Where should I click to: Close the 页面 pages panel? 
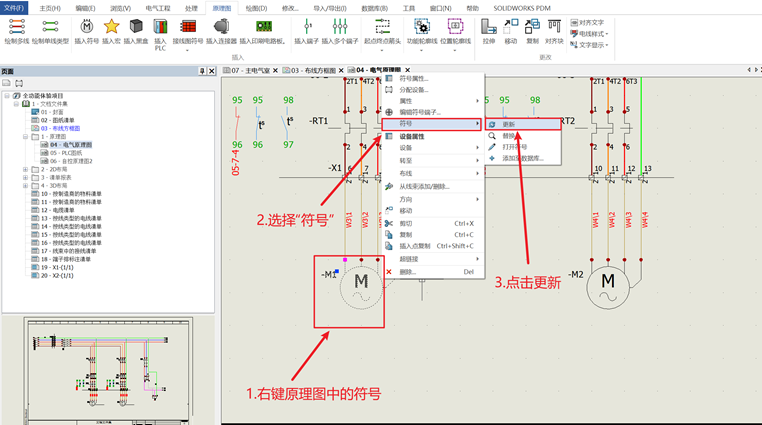pos(212,71)
